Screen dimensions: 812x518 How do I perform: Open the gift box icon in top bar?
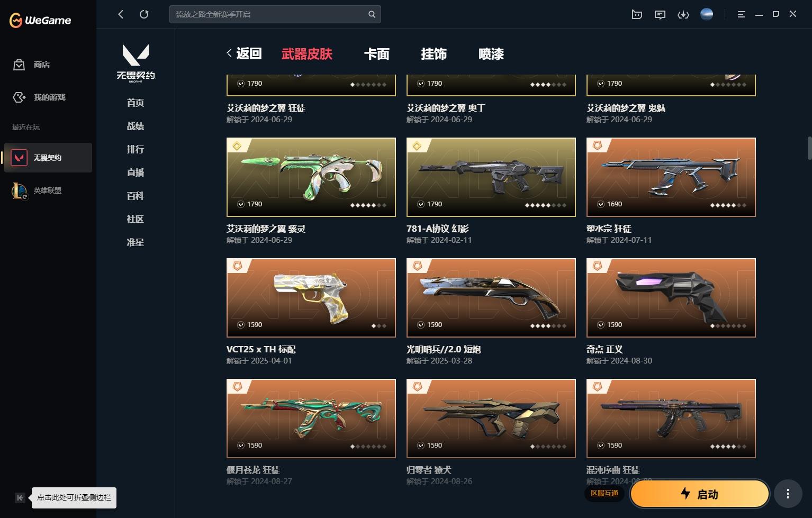[x=637, y=14]
